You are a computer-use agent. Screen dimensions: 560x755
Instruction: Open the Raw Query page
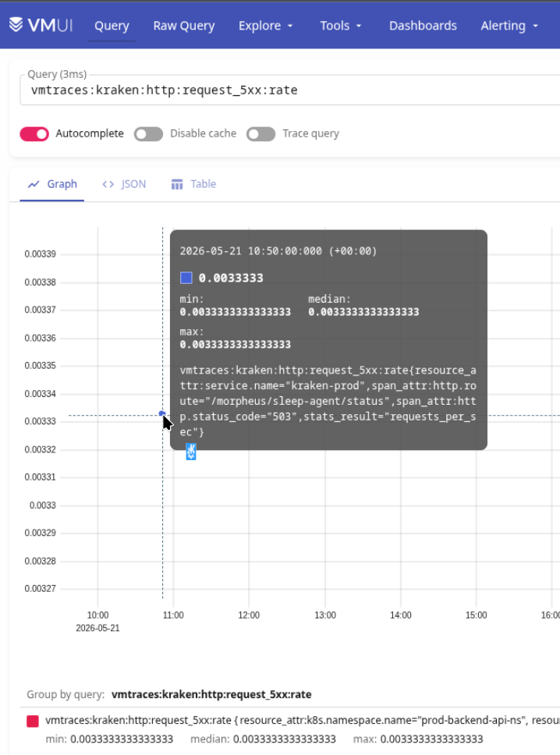tap(184, 26)
